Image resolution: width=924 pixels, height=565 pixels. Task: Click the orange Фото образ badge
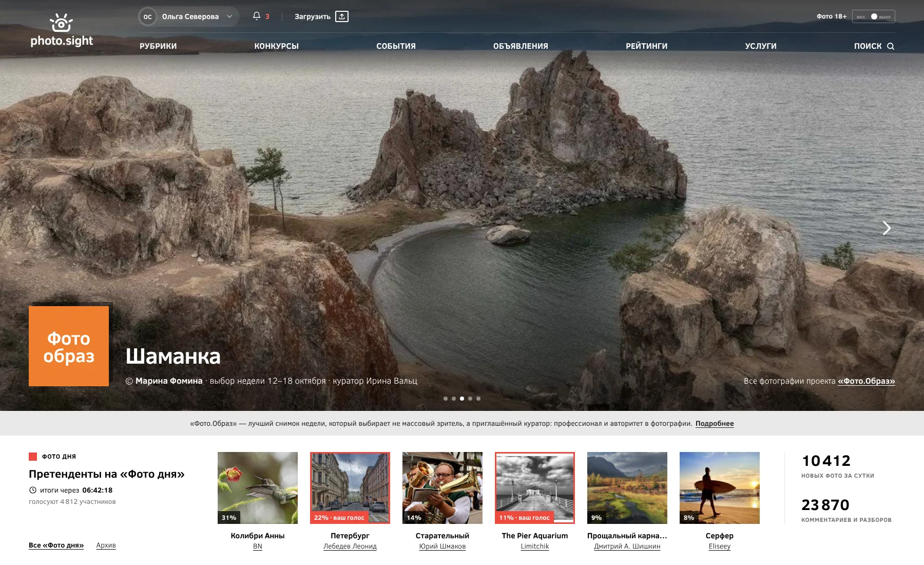pos(69,346)
